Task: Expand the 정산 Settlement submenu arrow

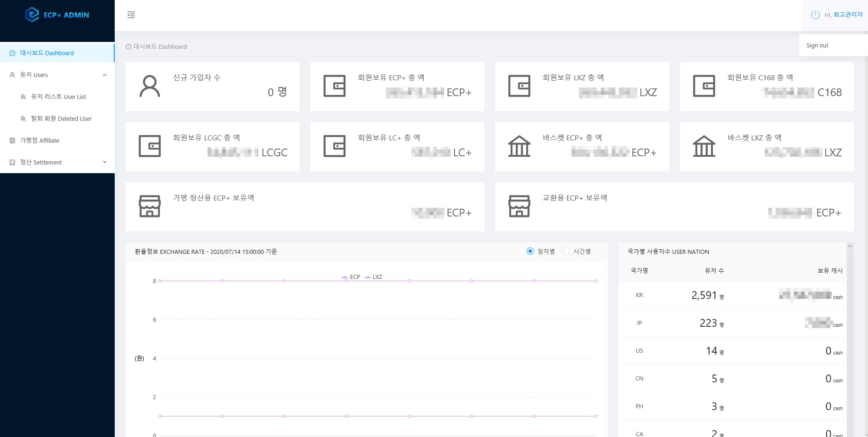Action: (x=105, y=162)
